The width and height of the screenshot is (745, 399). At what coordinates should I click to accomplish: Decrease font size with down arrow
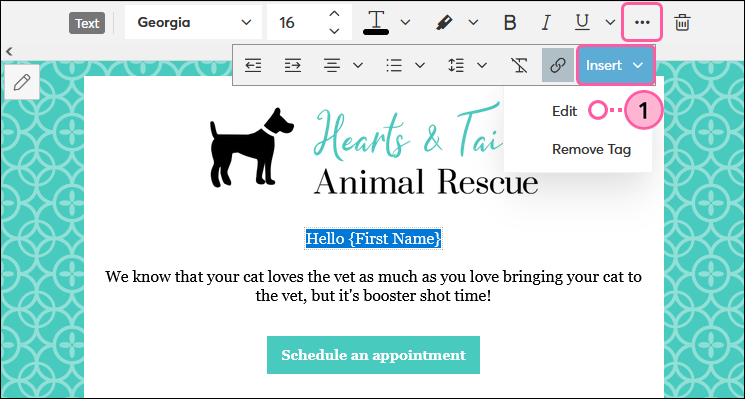334,31
